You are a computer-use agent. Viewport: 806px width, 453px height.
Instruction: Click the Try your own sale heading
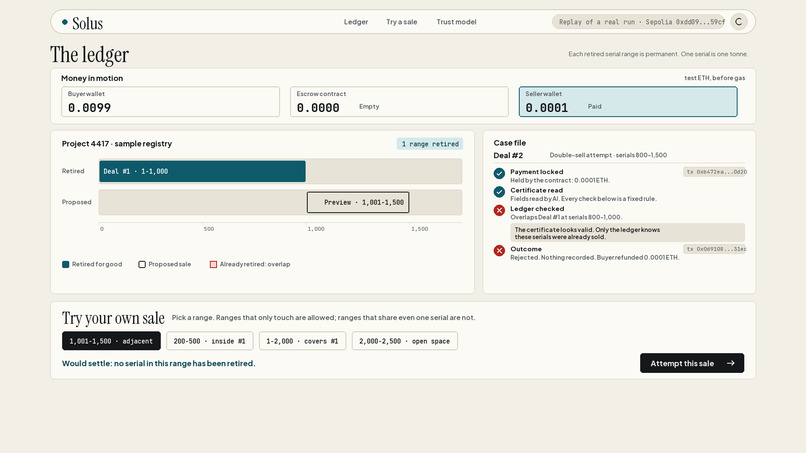pos(113,318)
